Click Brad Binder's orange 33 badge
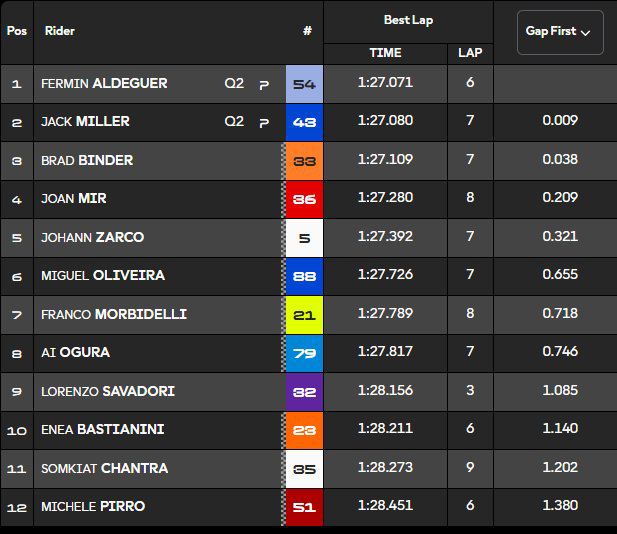 pos(304,160)
